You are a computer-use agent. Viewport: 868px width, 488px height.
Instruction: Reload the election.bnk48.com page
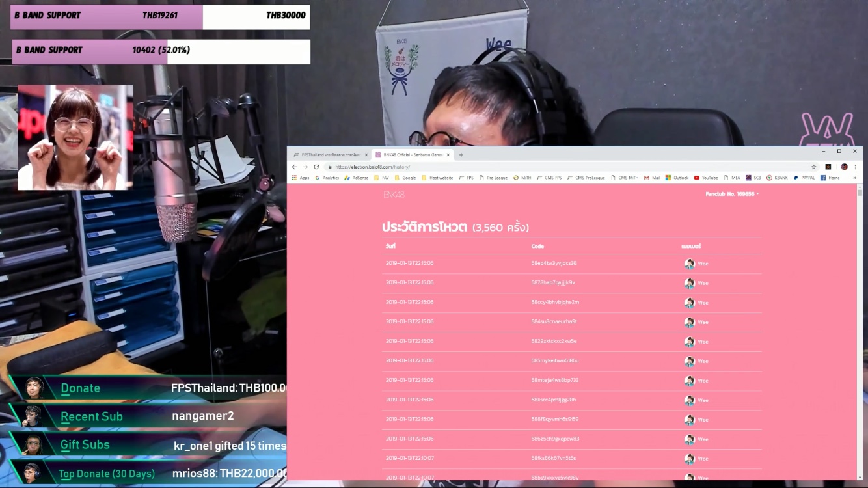coord(316,167)
